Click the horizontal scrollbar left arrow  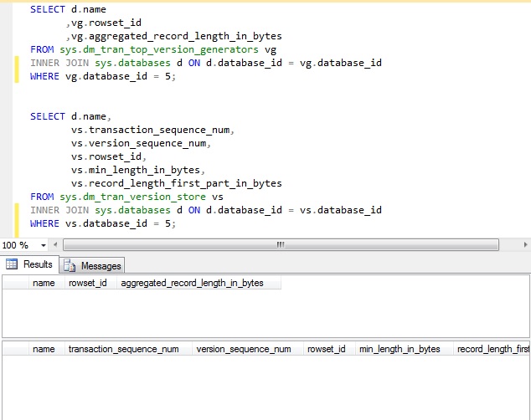click(57, 245)
